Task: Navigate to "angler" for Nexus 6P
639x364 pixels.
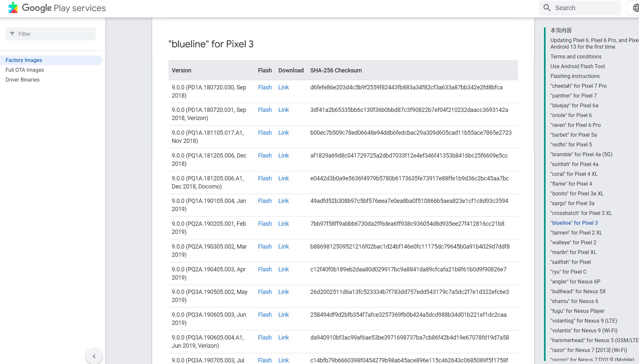Action: click(x=575, y=281)
